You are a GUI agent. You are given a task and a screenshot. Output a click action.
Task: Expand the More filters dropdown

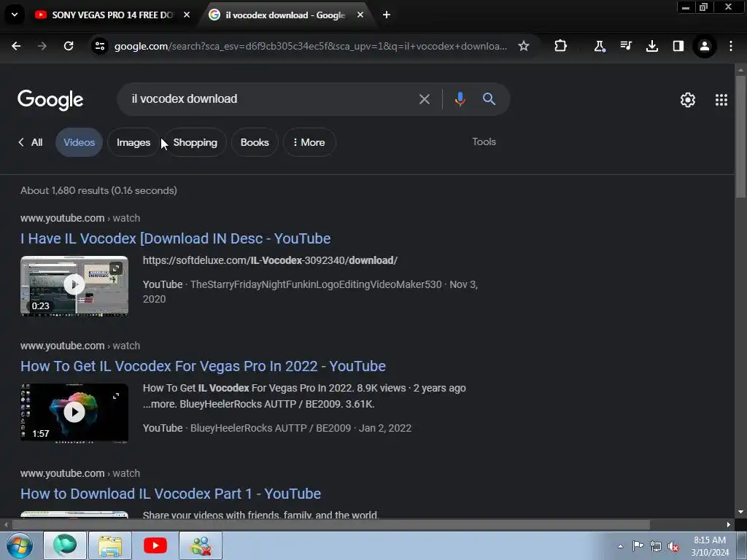[x=309, y=142]
